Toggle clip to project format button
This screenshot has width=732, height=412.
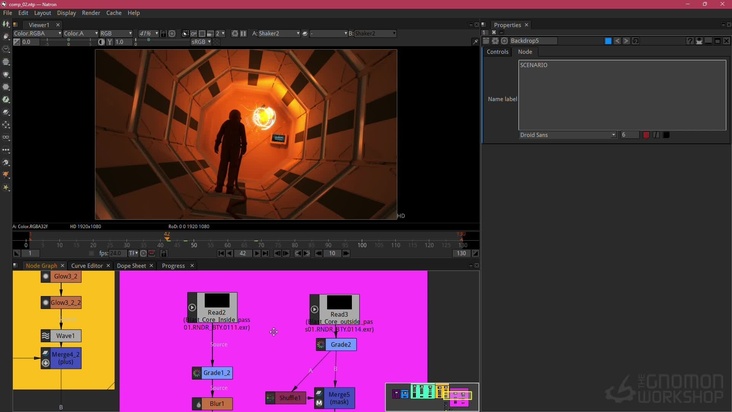(185, 34)
